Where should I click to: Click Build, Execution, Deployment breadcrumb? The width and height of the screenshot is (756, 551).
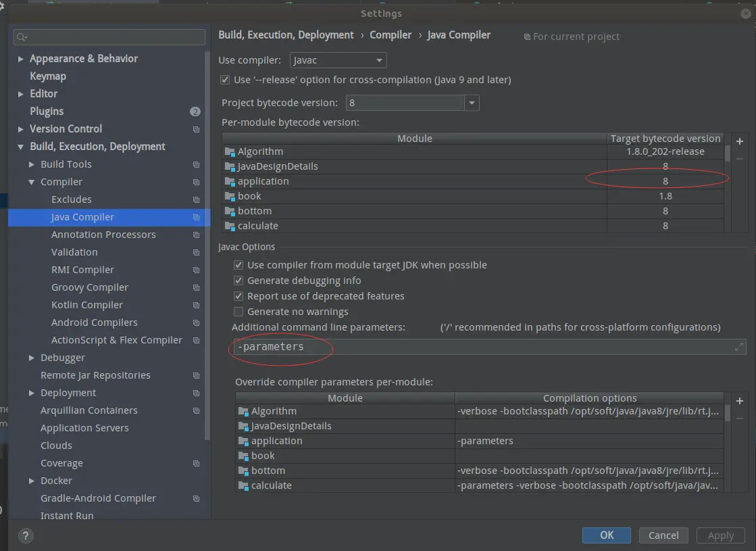286,35
